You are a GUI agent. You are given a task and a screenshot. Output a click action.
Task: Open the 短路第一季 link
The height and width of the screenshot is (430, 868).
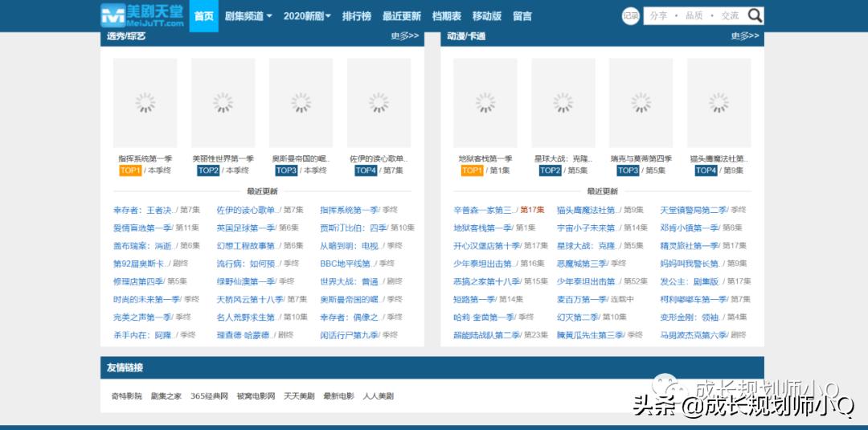(x=474, y=300)
